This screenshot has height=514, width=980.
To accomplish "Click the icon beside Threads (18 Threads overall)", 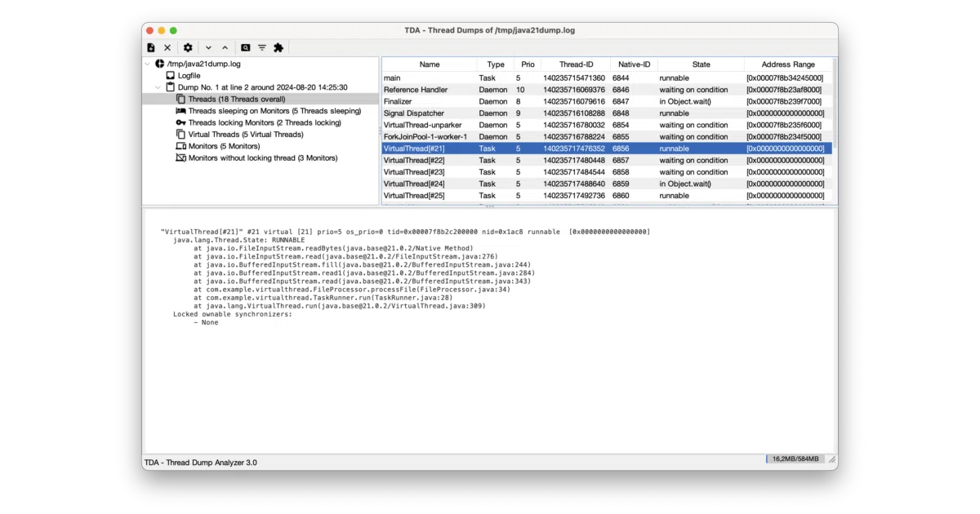I will (x=181, y=99).
